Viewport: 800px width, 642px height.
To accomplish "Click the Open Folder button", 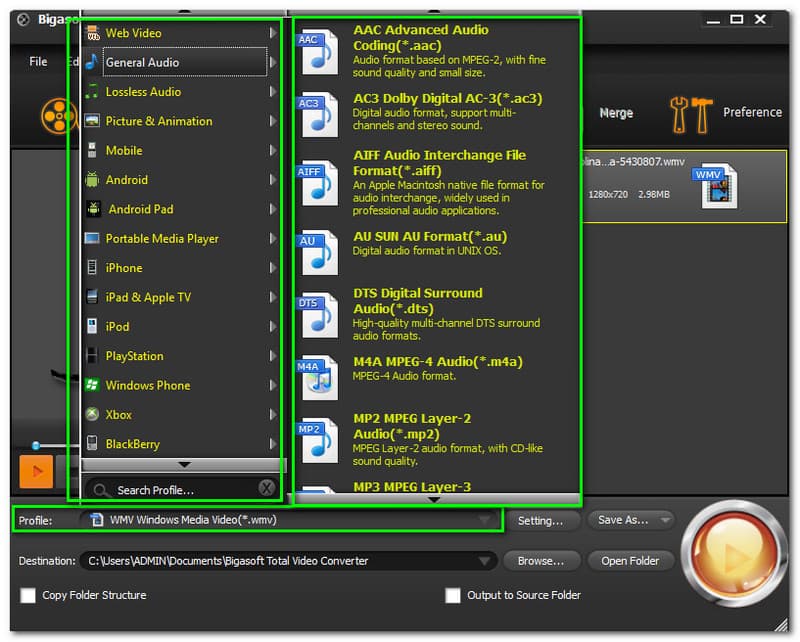I will tap(630, 561).
